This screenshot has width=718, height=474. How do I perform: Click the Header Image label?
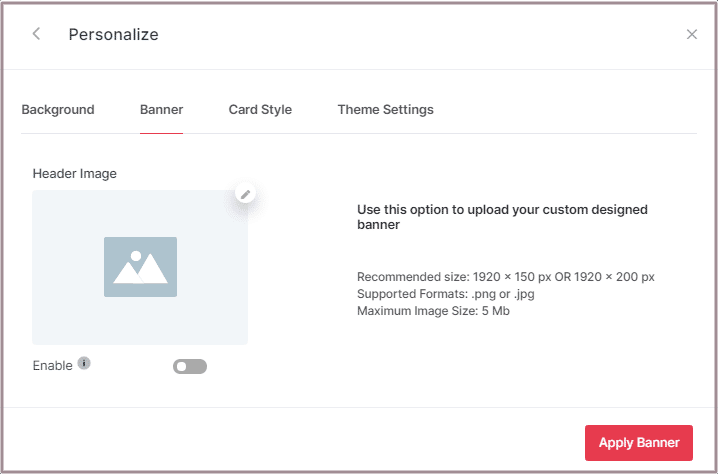point(74,173)
